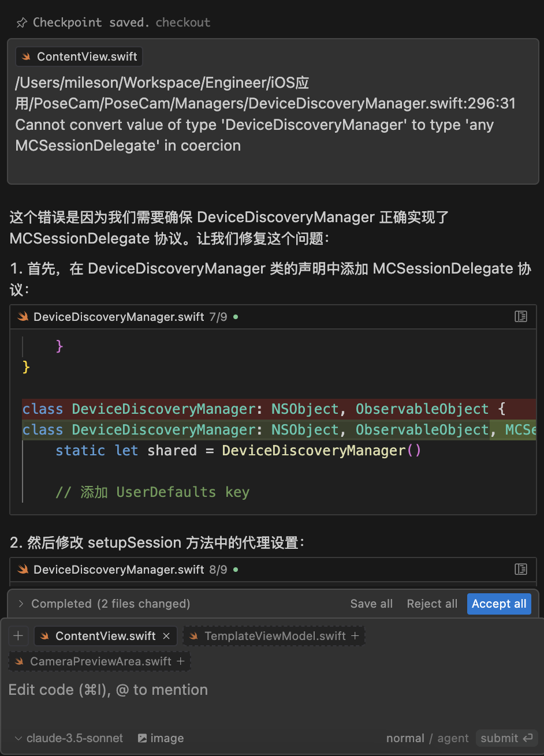The height and width of the screenshot is (756, 544).
Task: Add TemplateViewModel.swift suggested file
Action: click(x=274, y=636)
